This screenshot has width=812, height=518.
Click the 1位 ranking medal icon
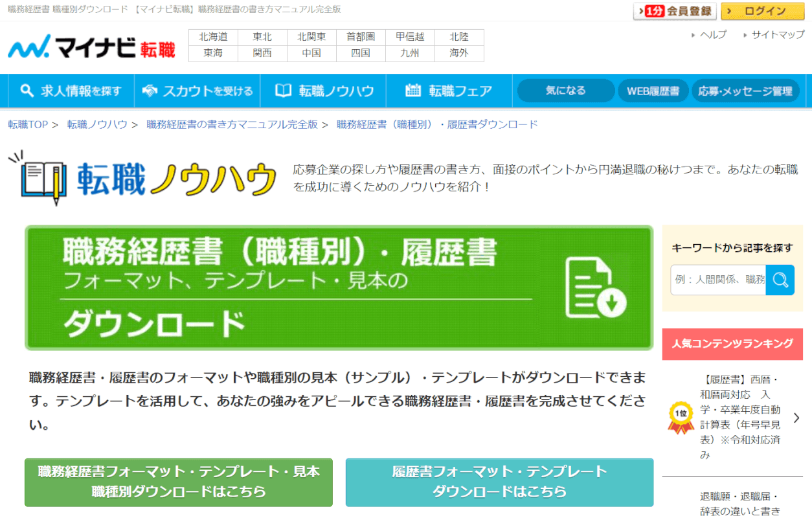coord(681,418)
